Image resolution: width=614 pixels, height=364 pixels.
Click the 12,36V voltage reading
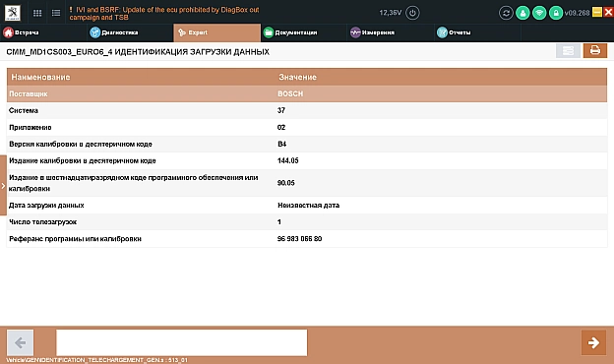coord(391,13)
